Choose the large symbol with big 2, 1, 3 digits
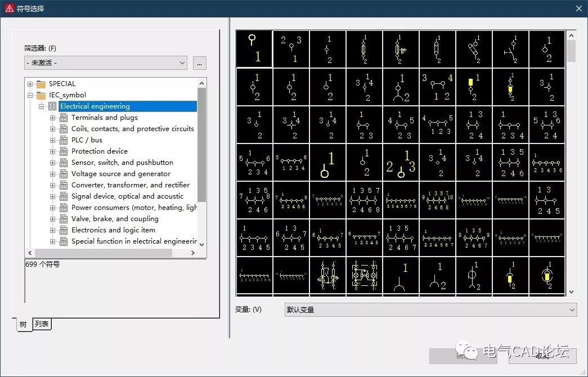Viewport: 588px width, 377px height. pos(401,163)
